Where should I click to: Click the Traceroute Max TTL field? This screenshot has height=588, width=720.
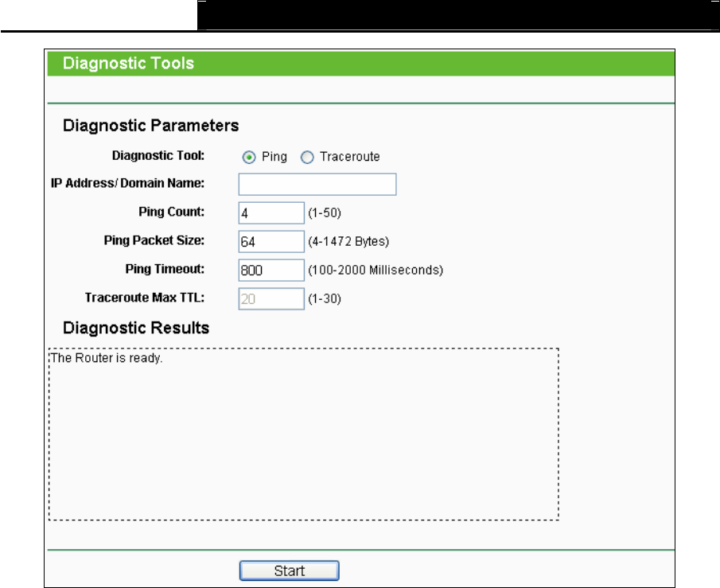click(271, 298)
